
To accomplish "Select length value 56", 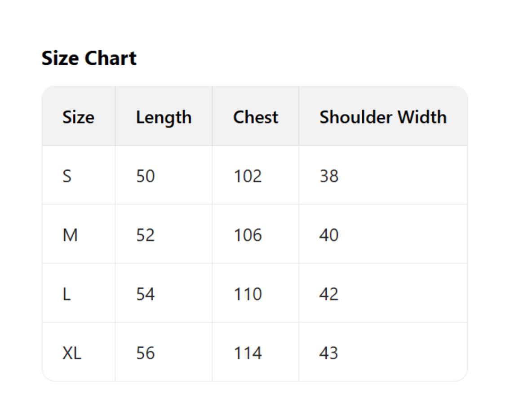I will [146, 353].
